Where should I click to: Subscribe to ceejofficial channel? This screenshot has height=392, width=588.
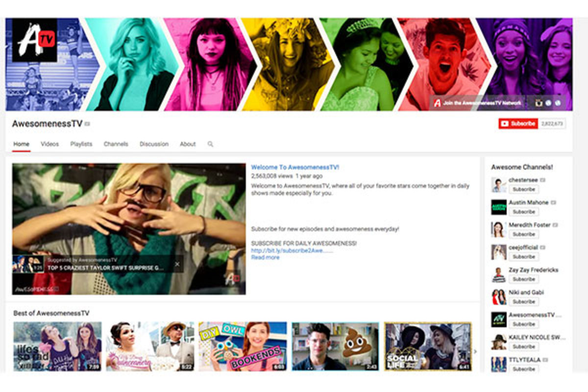coord(523,257)
